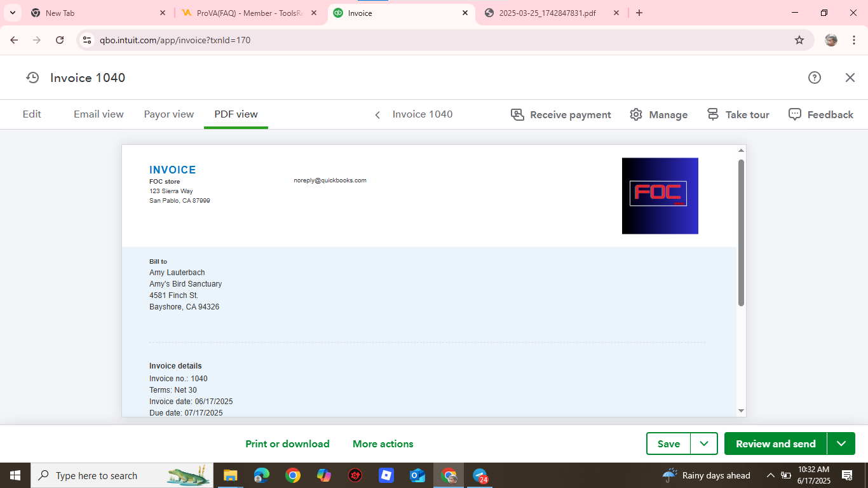Open the Manage gear icon

pos(636,114)
